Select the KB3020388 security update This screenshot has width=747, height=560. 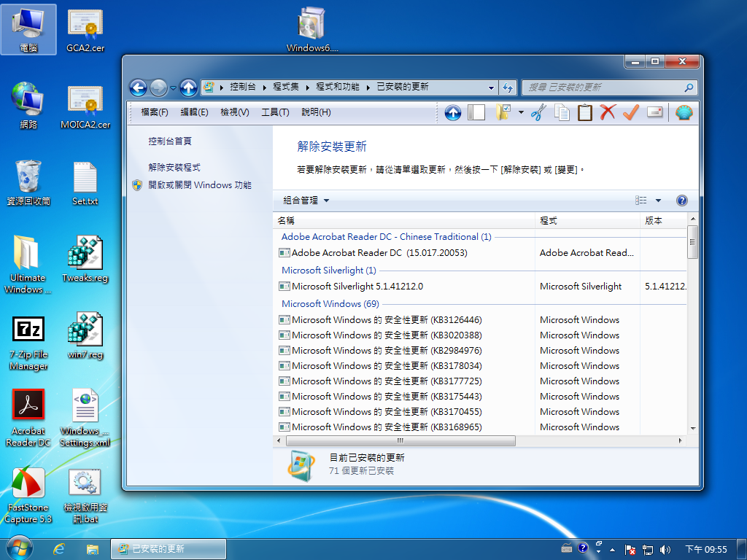coord(482,335)
